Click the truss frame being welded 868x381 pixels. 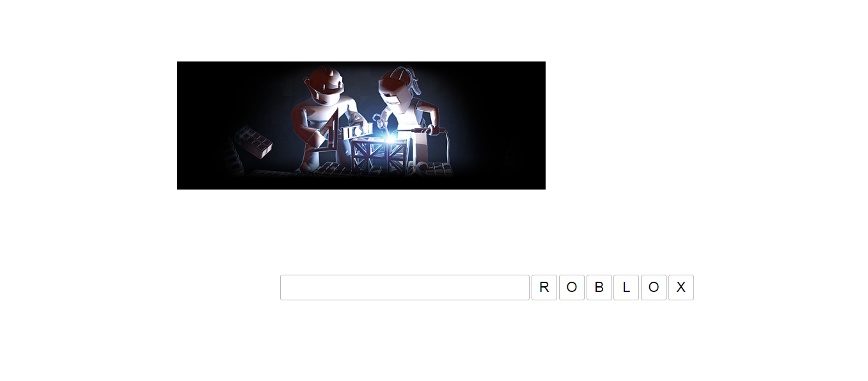(380, 156)
